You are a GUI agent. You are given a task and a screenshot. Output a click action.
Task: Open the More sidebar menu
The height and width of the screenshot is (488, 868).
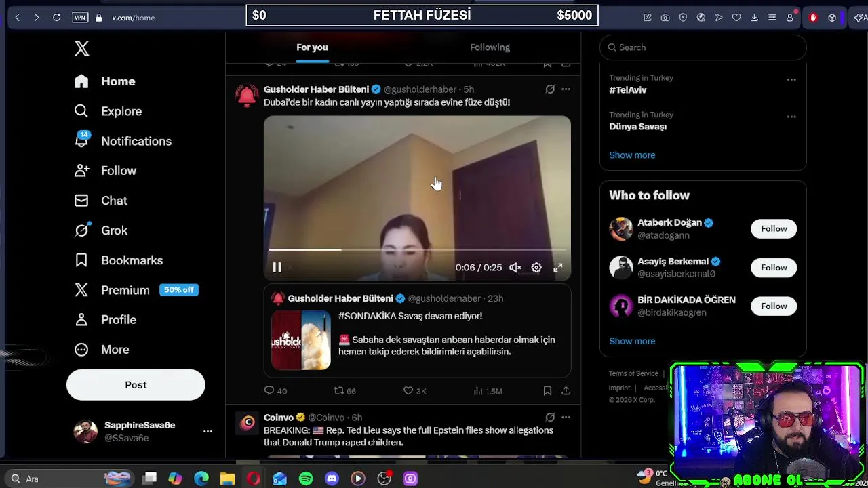coord(102,350)
